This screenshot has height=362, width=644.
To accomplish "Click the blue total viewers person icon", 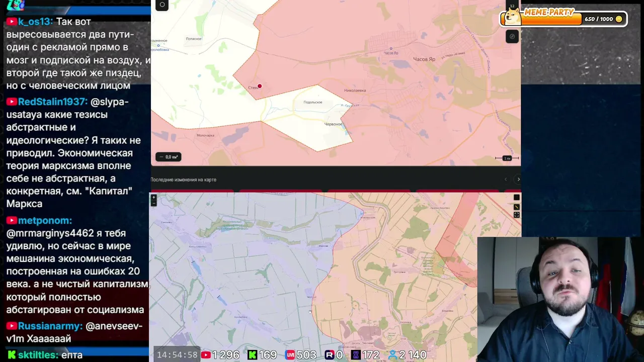I will pyautogui.click(x=392, y=355).
